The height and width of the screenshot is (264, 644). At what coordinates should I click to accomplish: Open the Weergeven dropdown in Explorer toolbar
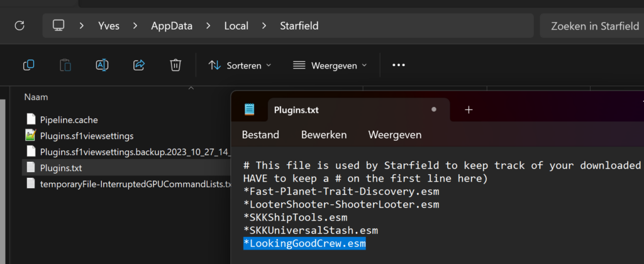[330, 65]
